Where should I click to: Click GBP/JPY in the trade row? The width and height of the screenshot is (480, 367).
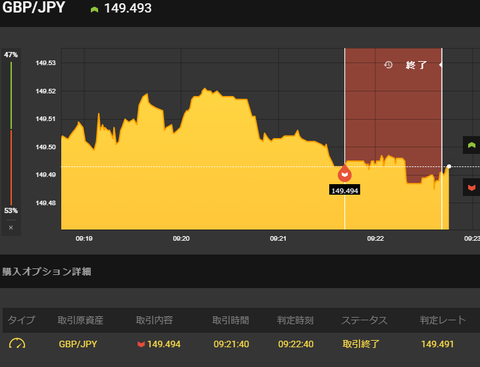point(78,344)
